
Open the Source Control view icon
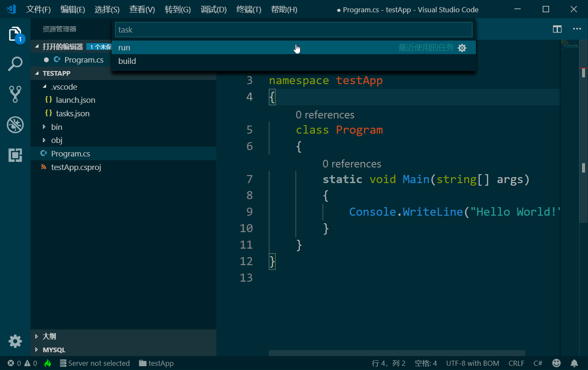(x=15, y=94)
